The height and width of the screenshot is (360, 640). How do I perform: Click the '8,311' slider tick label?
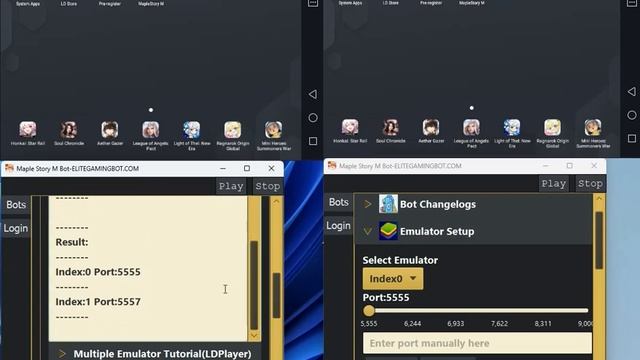pos(543,323)
